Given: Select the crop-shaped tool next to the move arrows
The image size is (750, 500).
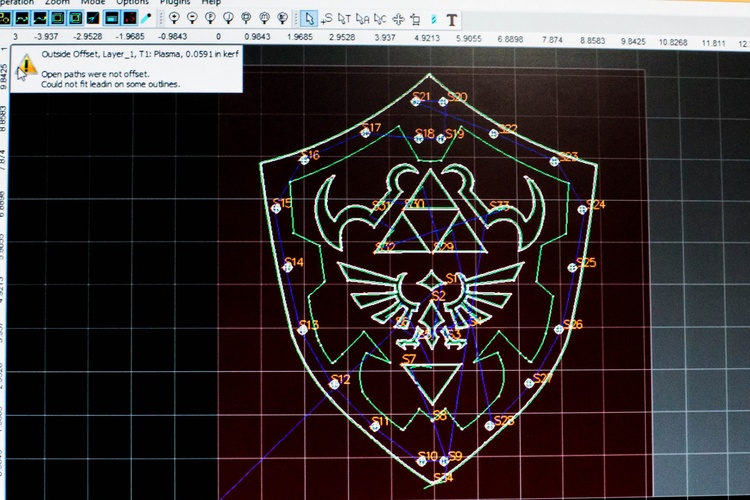Looking at the screenshot, I should click(415, 20).
